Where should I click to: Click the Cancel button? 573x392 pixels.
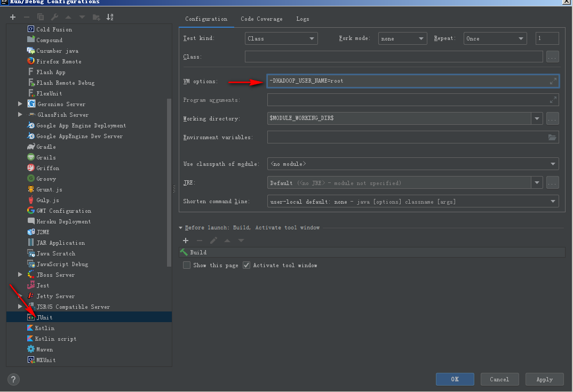click(499, 379)
